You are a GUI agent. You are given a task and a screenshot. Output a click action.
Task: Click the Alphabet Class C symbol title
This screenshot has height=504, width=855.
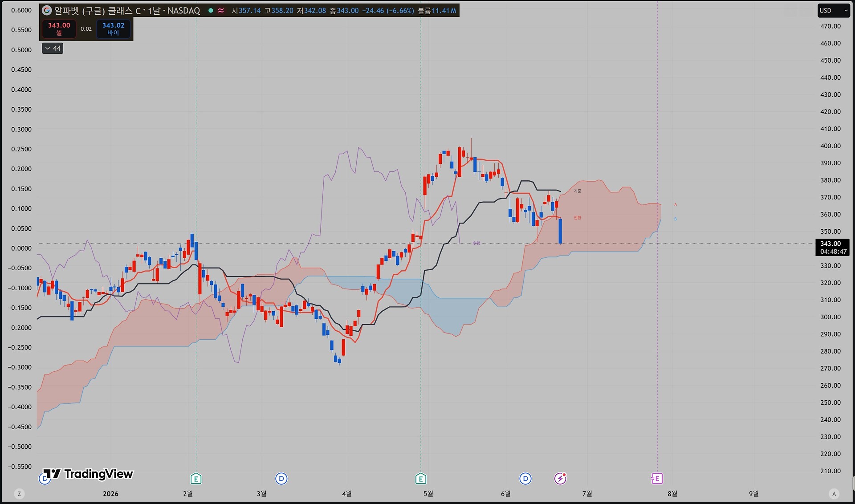point(127,10)
